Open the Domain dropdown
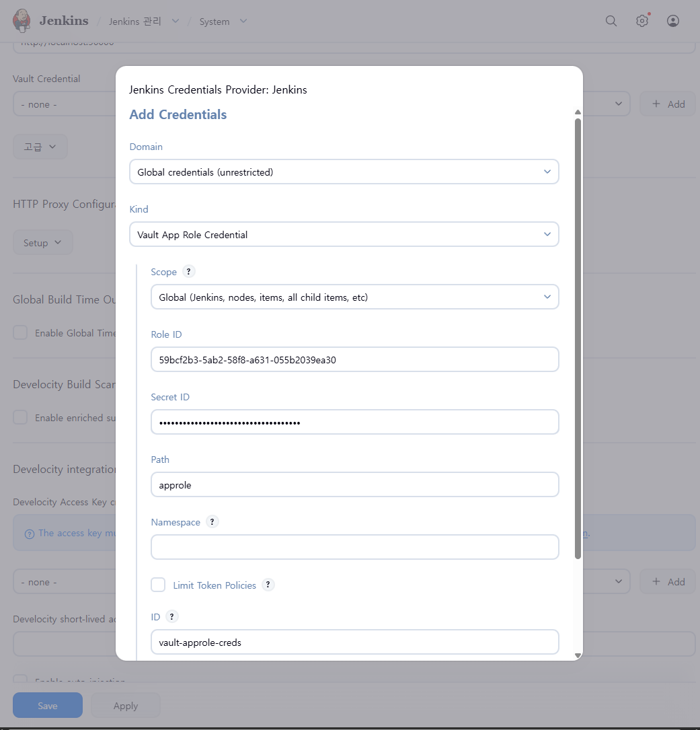Image resolution: width=700 pixels, height=730 pixels. (344, 172)
